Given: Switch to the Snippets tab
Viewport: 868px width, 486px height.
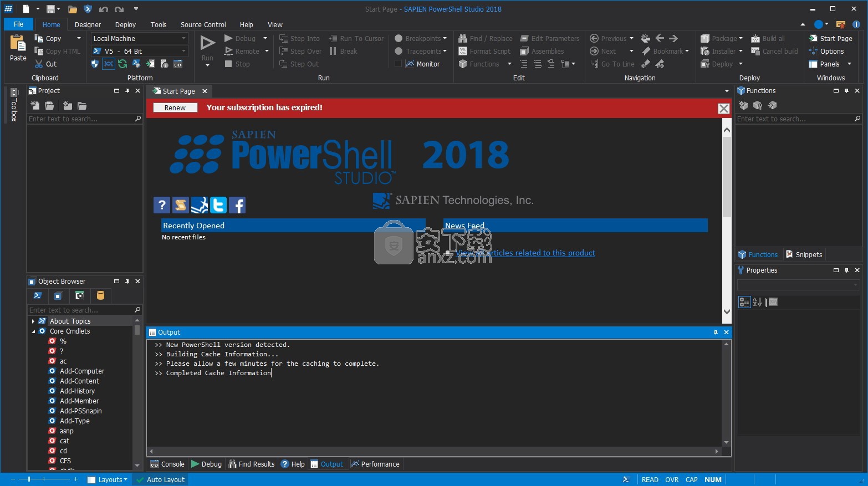Looking at the screenshot, I should click(804, 255).
